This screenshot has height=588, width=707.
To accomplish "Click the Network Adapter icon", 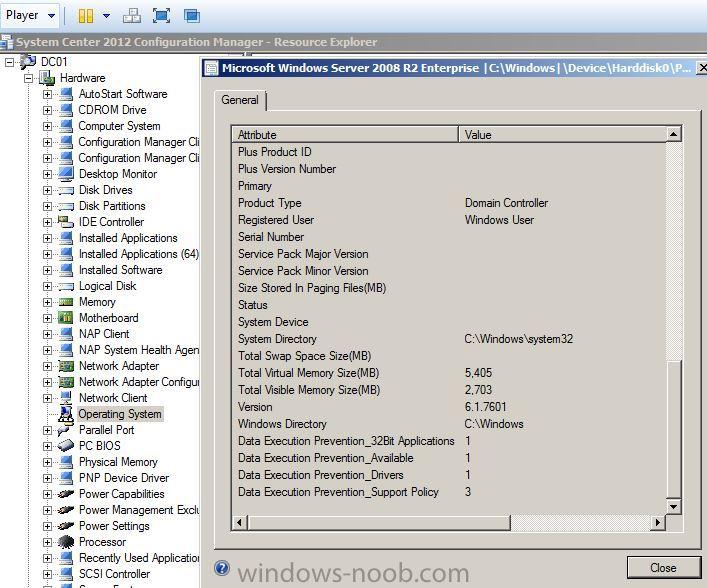I will point(66,366).
